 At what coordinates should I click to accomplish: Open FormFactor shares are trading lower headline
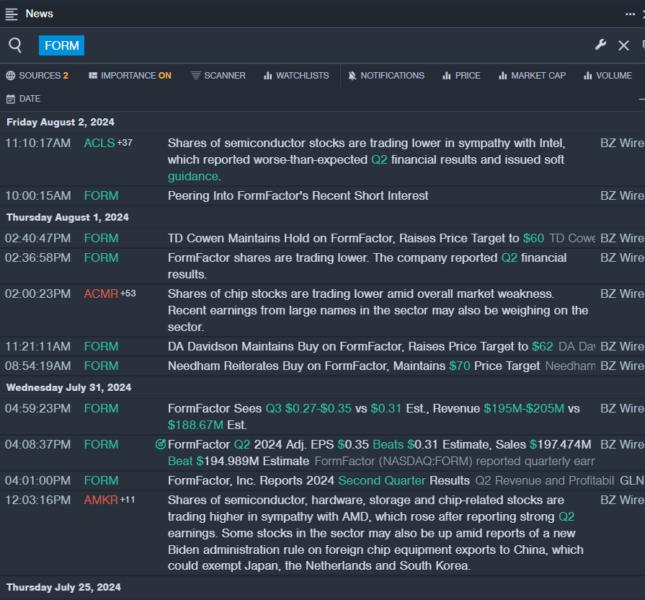coord(367,266)
